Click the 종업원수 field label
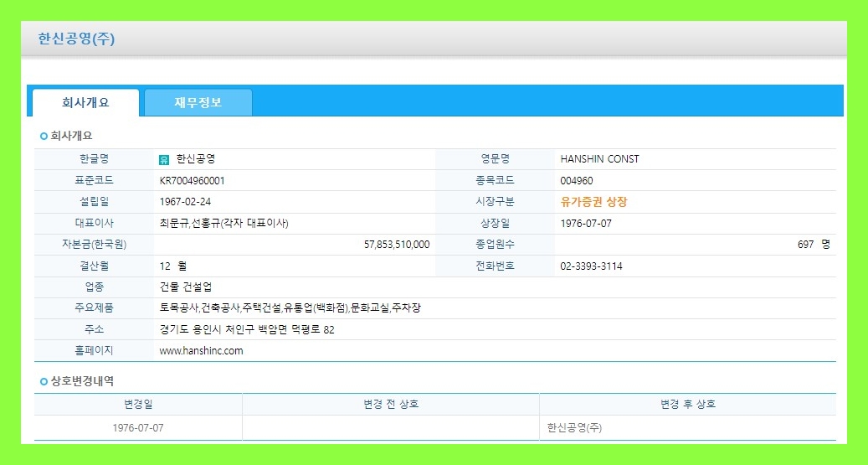Viewport: 868px width, 465px height. (495, 245)
